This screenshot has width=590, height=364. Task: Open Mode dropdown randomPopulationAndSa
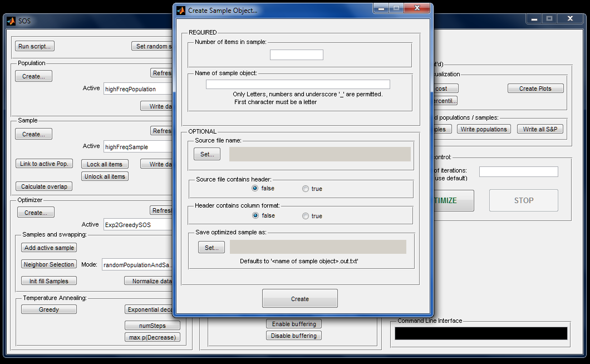(x=137, y=264)
